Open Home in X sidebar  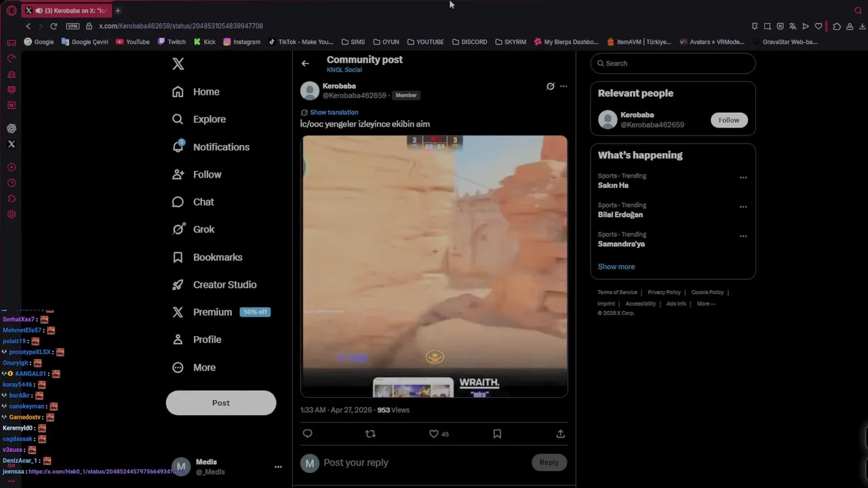point(196,91)
